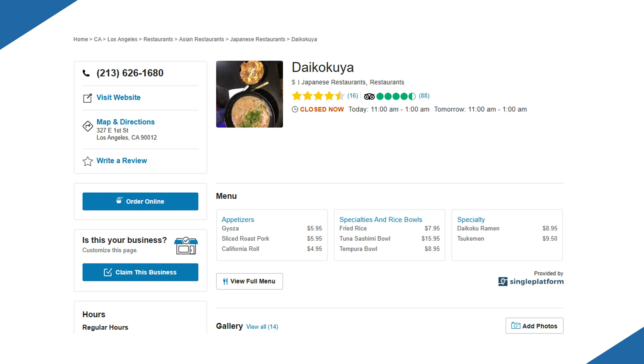Click the Fried Rice item
Viewport: 644px width, 364px height.
pyautogui.click(x=353, y=228)
